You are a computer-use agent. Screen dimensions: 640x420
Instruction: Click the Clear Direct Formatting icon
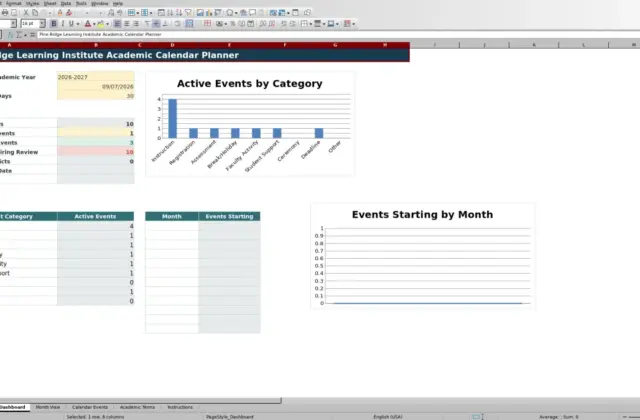(x=69, y=13)
